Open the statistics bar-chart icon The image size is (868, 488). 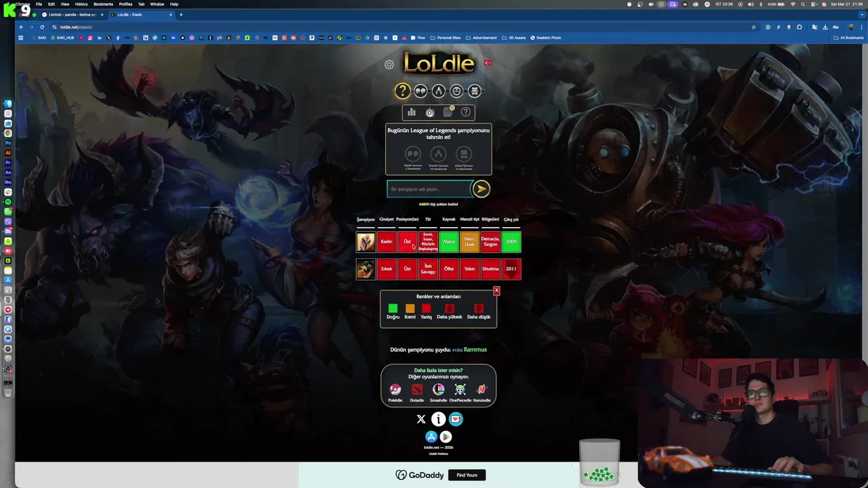coord(412,113)
